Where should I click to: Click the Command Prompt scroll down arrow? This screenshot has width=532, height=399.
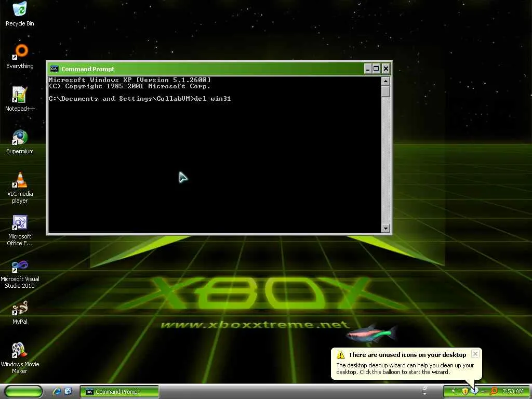pos(385,228)
